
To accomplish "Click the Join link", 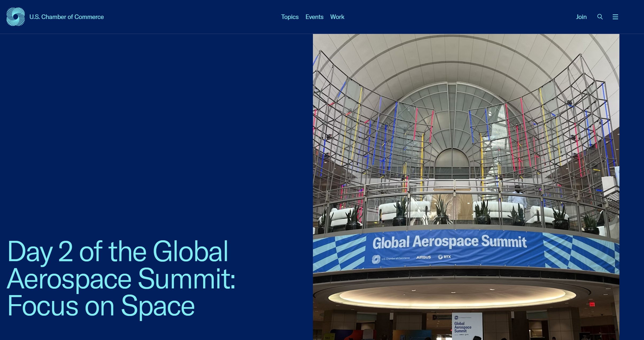I will (581, 17).
